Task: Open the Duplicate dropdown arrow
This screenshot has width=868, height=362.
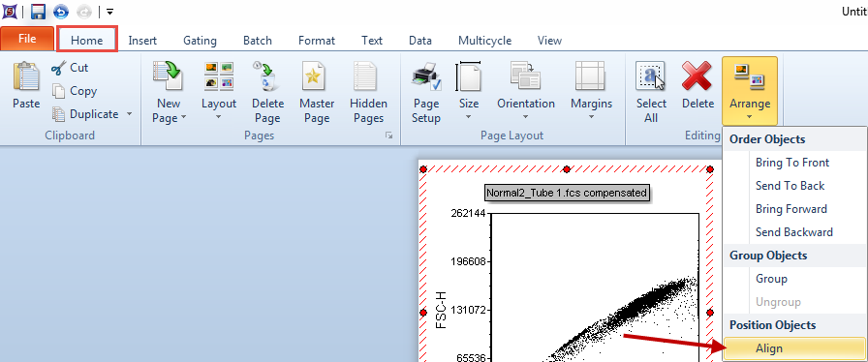Action: [x=129, y=114]
